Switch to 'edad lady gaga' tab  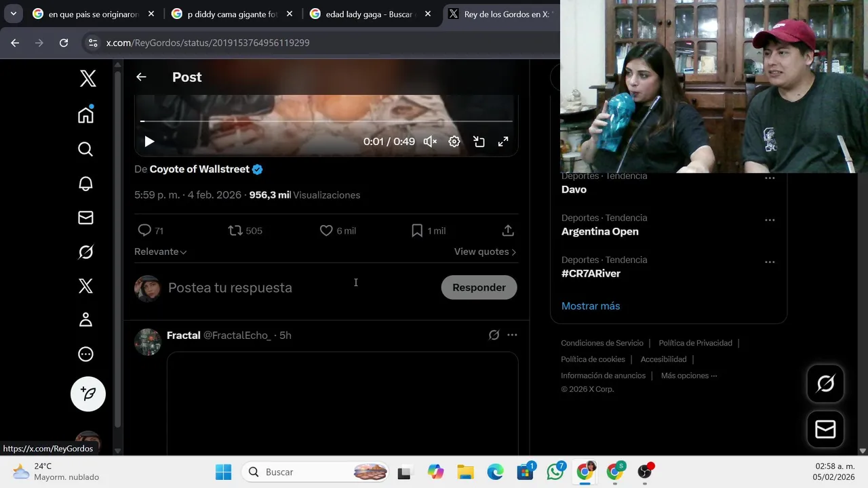point(370,14)
